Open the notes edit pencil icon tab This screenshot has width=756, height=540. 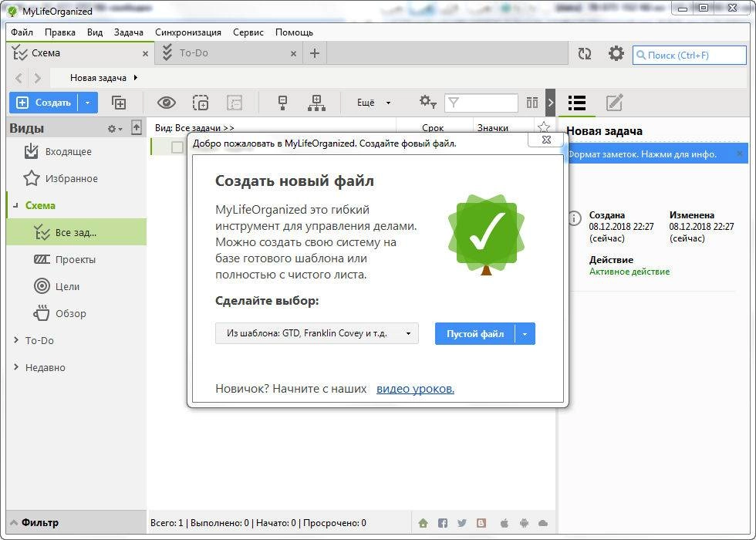tap(614, 103)
